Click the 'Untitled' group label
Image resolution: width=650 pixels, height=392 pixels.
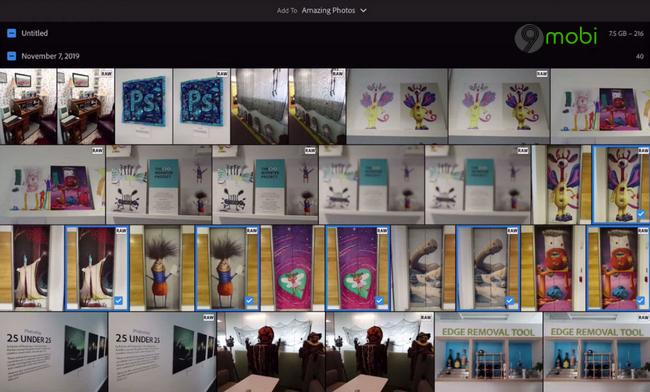coord(35,33)
